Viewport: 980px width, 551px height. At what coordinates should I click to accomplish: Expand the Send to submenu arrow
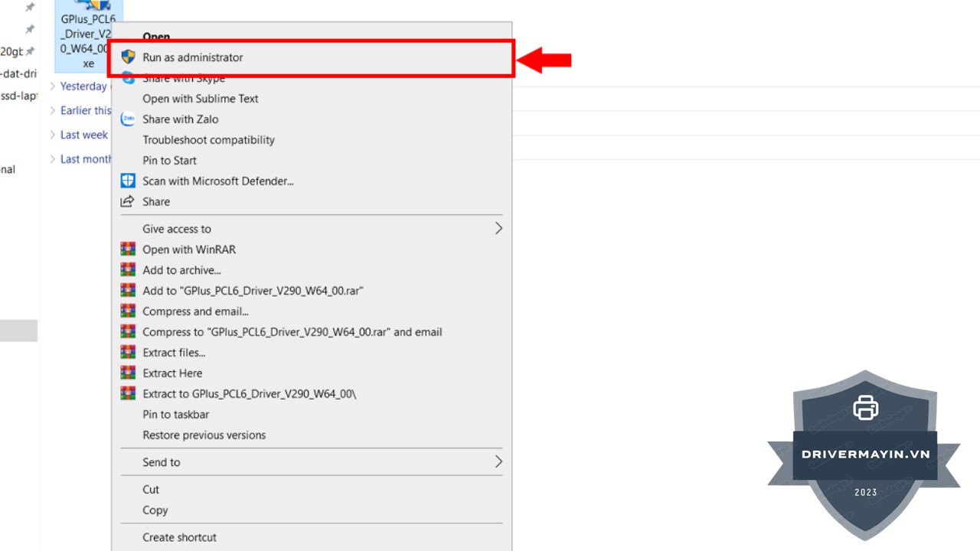[498, 462]
